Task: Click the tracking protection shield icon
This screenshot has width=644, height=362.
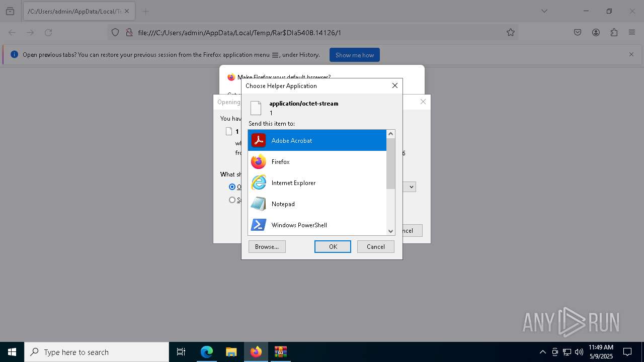Action: [x=115, y=32]
